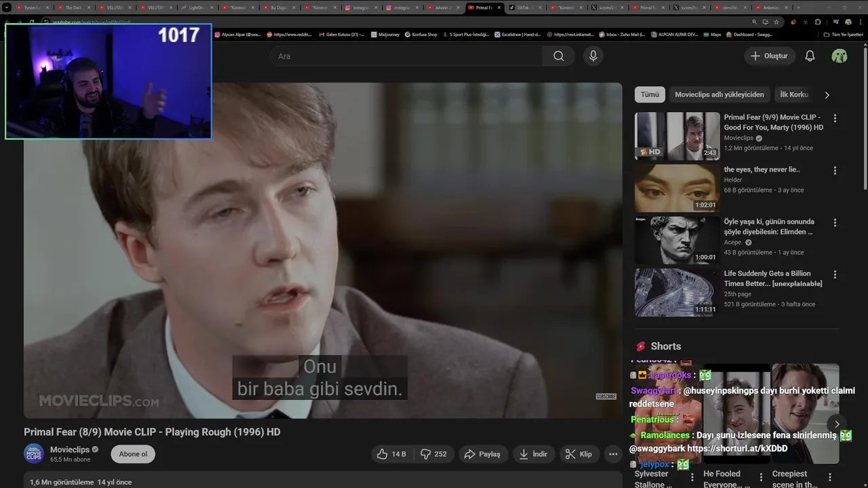Switch to the LightShot browser tab
Screen dimensions: 868x488
click(197, 7)
